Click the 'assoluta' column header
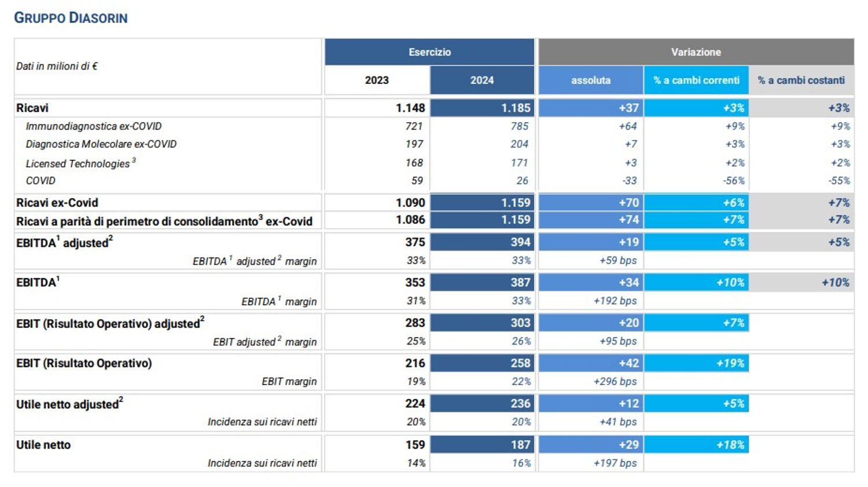The height and width of the screenshot is (487, 868). coord(591,80)
